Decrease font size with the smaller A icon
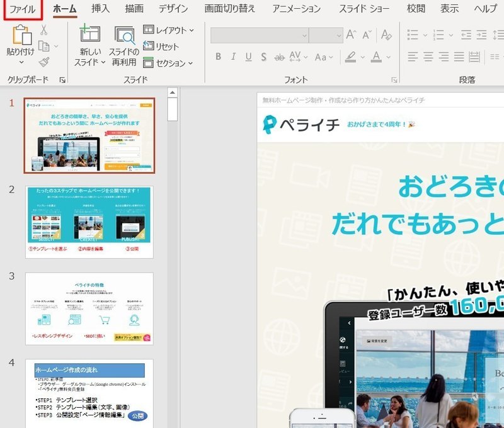This screenshot has width=504, height=428. click(x=367, y=35)
